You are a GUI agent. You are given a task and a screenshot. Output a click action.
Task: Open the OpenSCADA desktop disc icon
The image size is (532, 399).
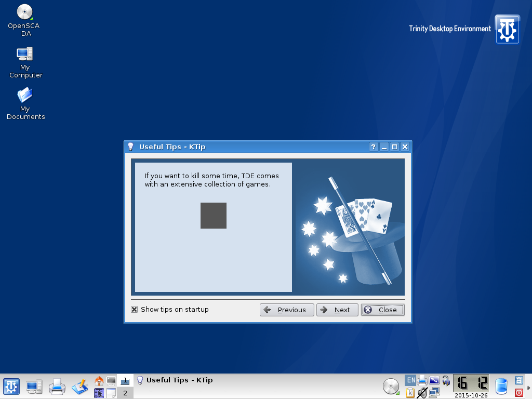tap(25, 12)
